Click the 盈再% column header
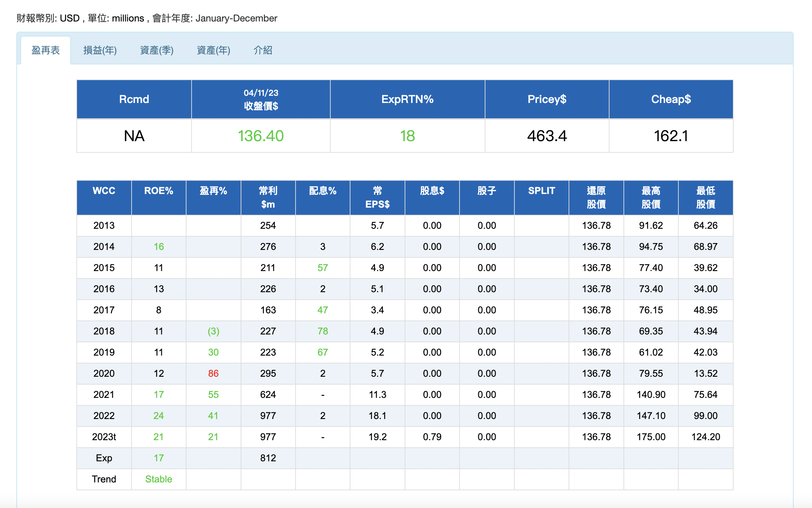812x508 pixels. coord(213,198)
